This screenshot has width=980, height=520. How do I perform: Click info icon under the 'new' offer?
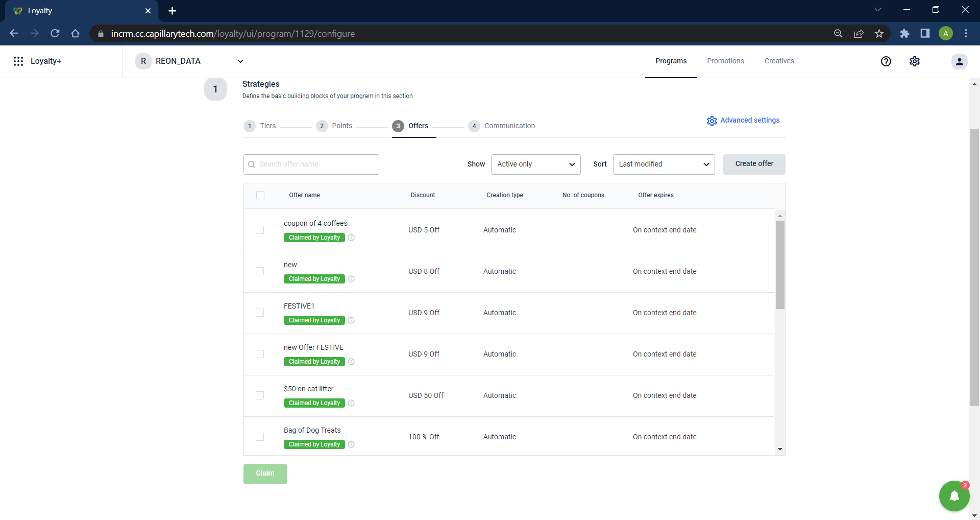tap(351, 279)
